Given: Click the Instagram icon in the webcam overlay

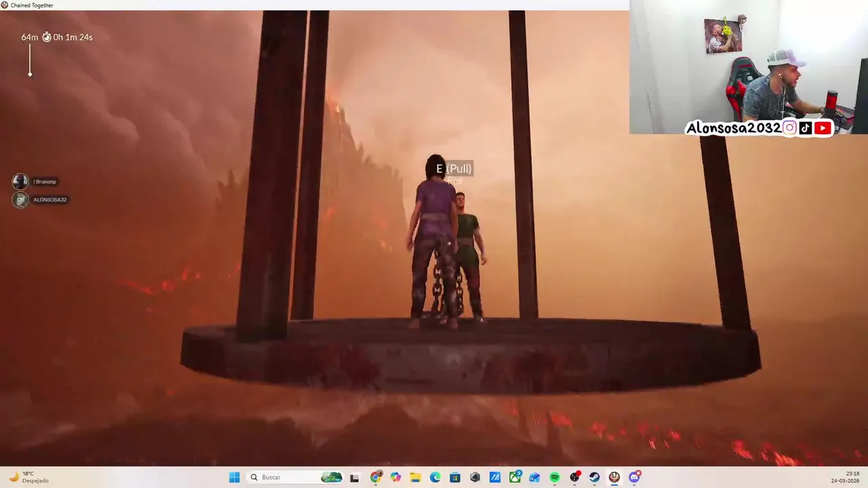Looking at the screenshot, I should pos(789,128).
